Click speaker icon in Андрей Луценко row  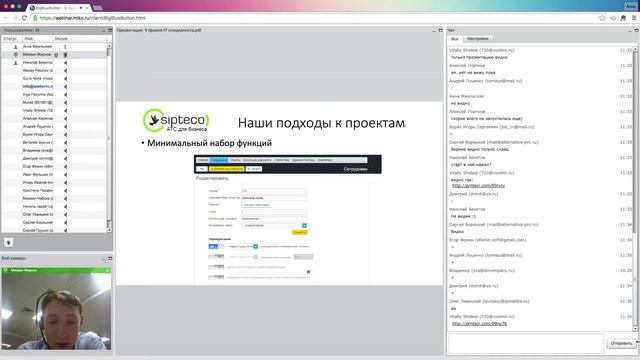coord(65,127)
